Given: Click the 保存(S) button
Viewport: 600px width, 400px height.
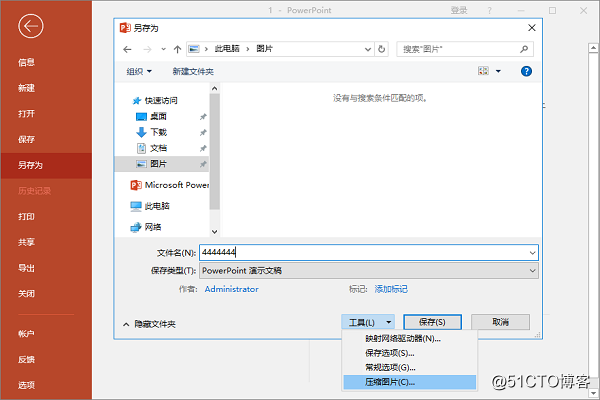Looking at the screenshot, I should 432,322.
